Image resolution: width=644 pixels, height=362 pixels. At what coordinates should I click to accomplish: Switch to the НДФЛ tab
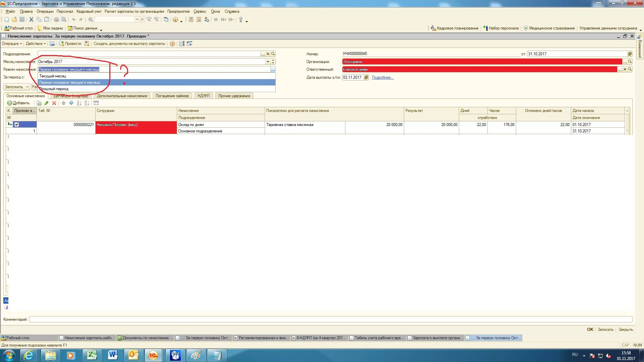(x=203, y=96)
